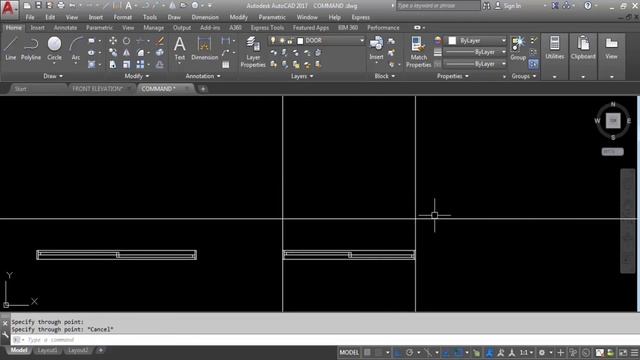Toggle object snap in status bar
The width and height of the screenshot is (640, 360).
click(x=458, y=353)
